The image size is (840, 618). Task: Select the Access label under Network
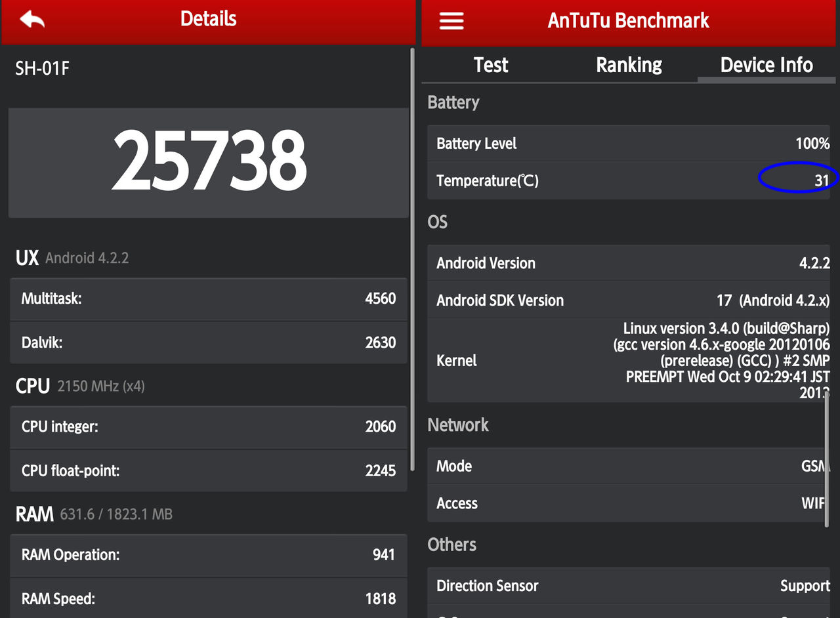(x=457, y=503)
